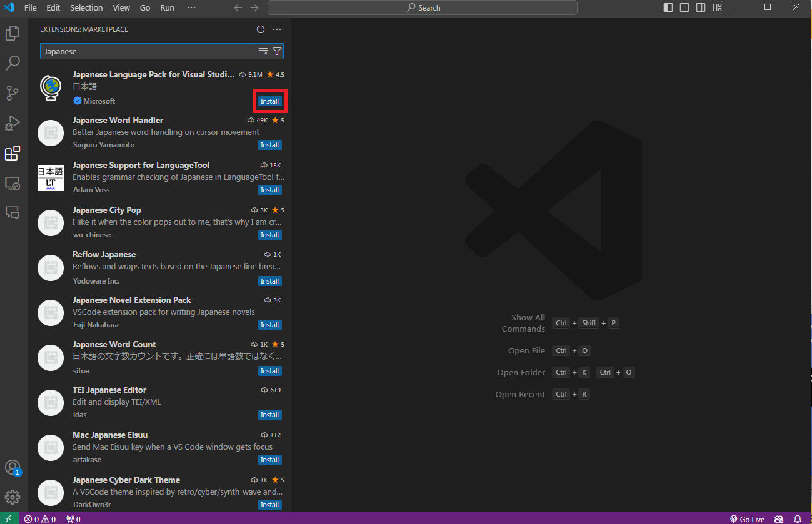The height and width of the screenshot is (524, 812).
Task: Toggle primary side bar layout icon
Action: [x=668, y=7]
